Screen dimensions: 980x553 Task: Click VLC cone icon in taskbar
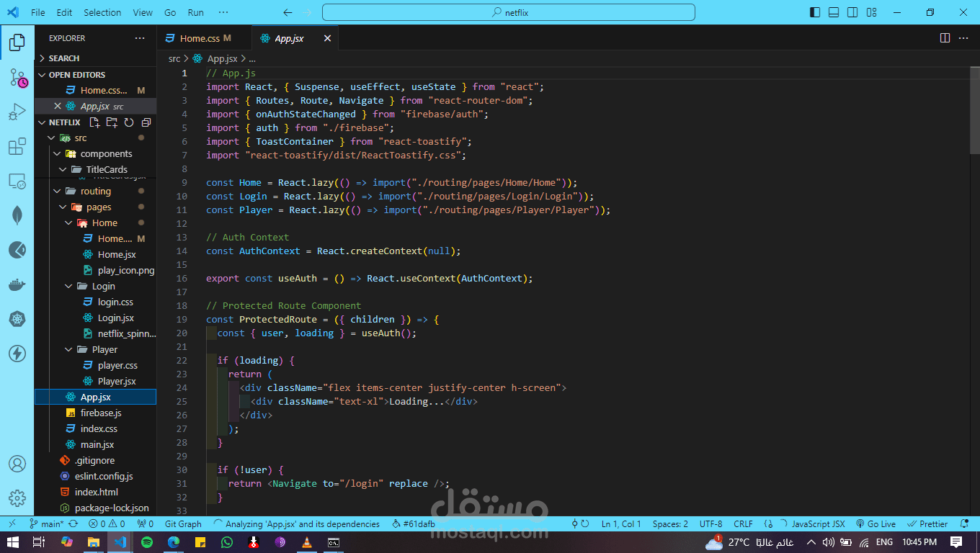pos(306,542)
